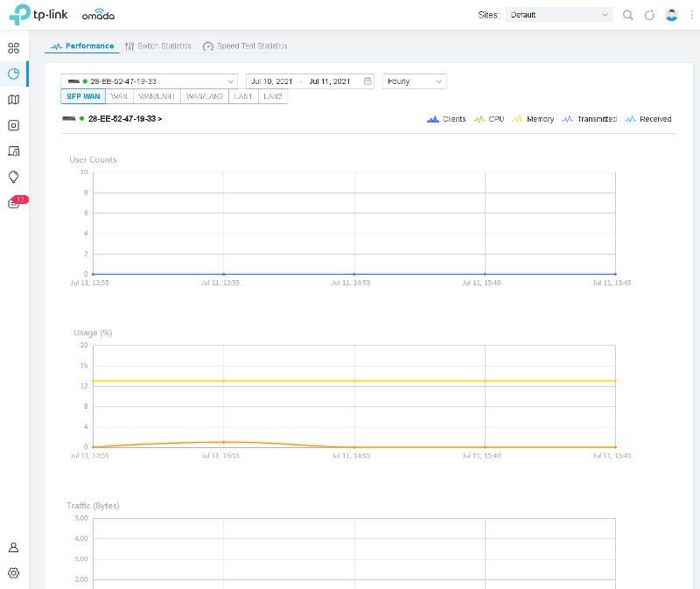Screen dimensions: 700x589
Task: Click the Sites: label
Action: [488, 15]
